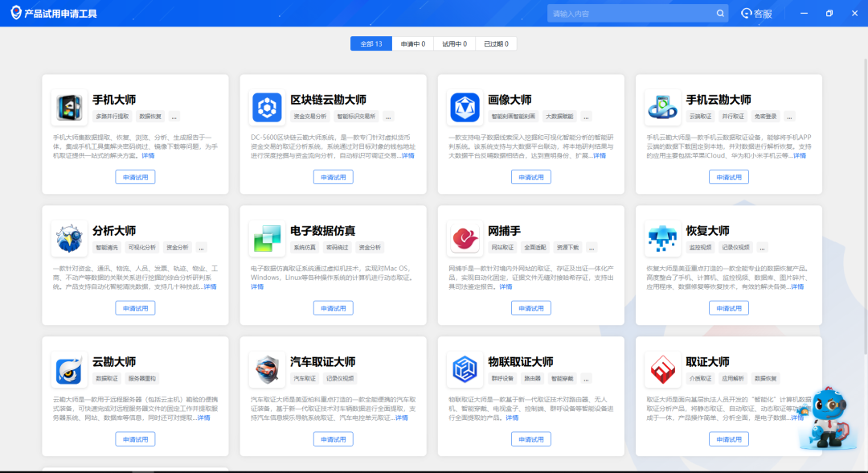Click 申请试用 under 区块链云勘大师

click(x=334, y=177)
